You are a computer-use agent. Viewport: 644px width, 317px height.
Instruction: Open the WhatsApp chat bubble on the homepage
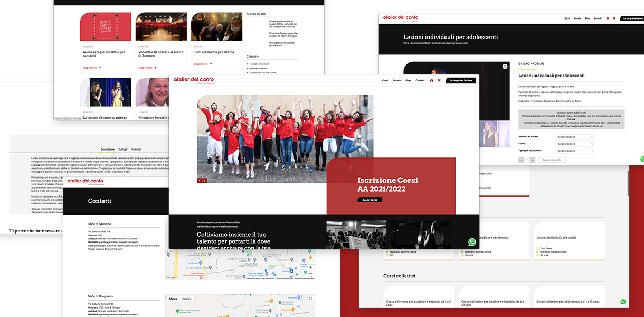pos(472,242)
